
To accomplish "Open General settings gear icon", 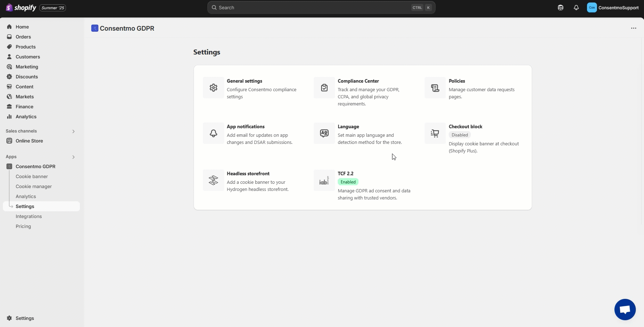I will pyautogui.click(x=213, y=88).
